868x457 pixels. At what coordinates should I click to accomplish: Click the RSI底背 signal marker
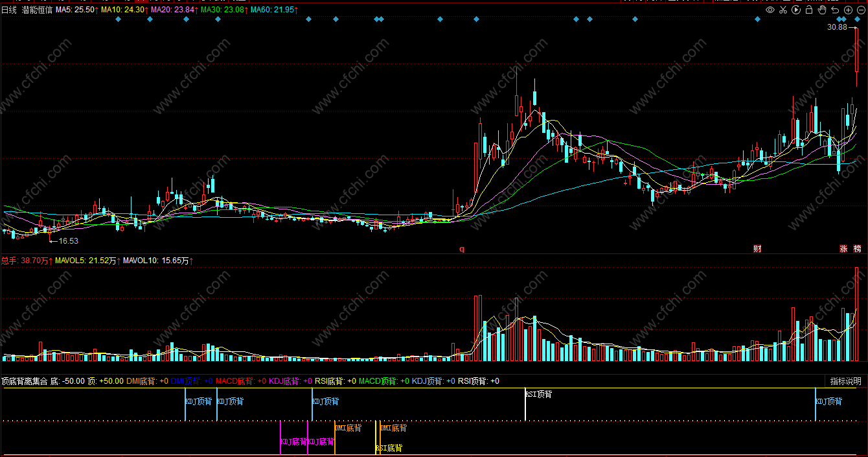pos(389,448)
